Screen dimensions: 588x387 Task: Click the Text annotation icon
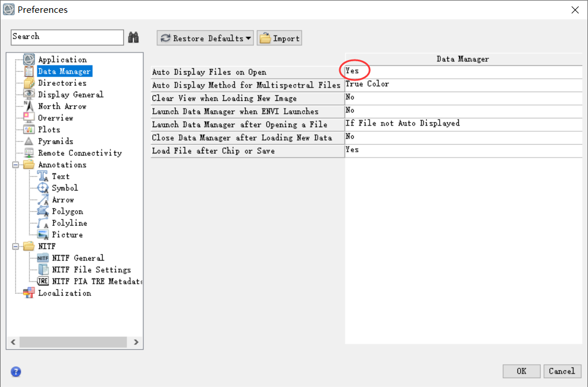pyautogui.click(x=43, y=176)
